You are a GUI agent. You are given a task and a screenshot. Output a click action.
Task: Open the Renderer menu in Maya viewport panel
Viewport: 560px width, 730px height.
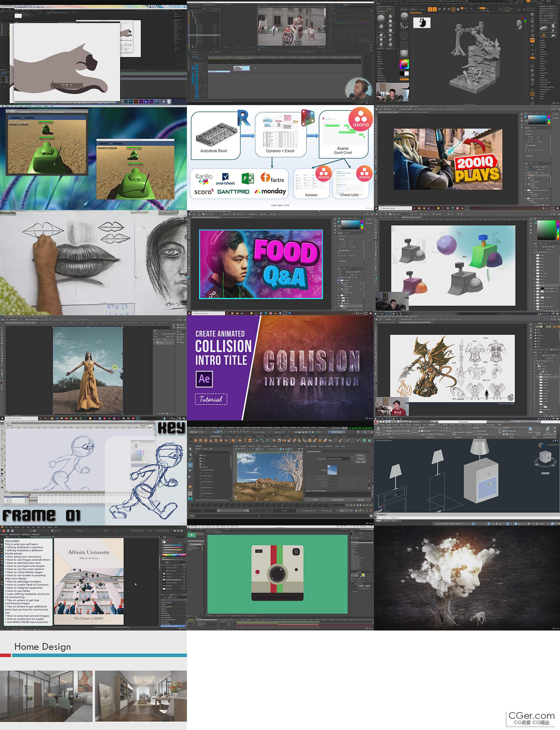click(x=267, y=446)
